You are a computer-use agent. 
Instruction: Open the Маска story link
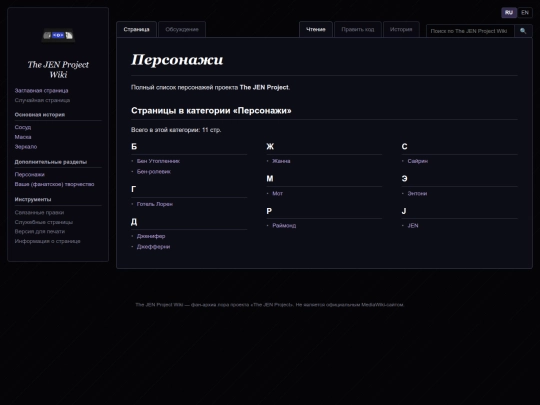tap(23, 137)
